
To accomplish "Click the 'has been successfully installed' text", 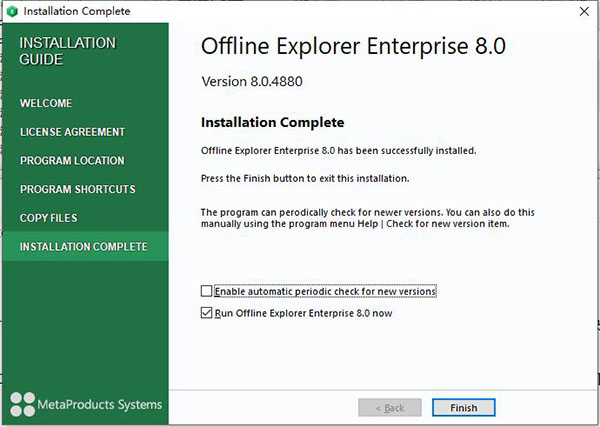I will pos(406,151).
